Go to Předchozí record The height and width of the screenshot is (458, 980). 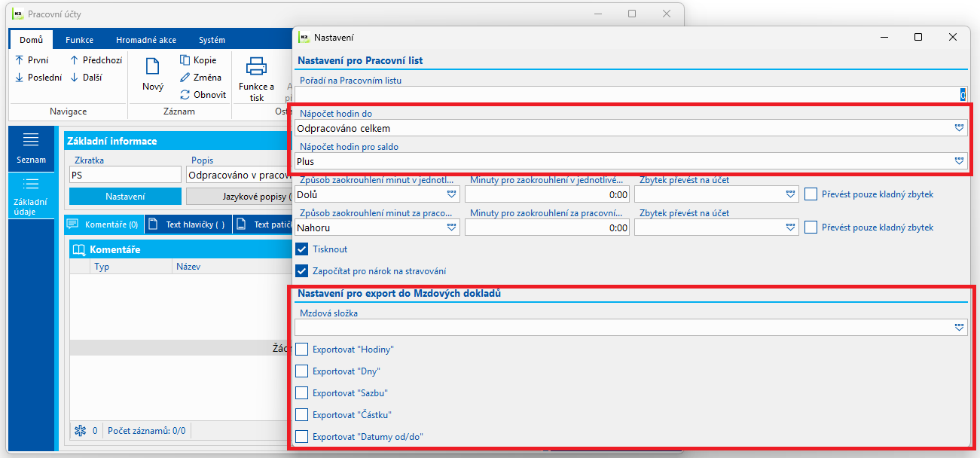click(96, 60)
